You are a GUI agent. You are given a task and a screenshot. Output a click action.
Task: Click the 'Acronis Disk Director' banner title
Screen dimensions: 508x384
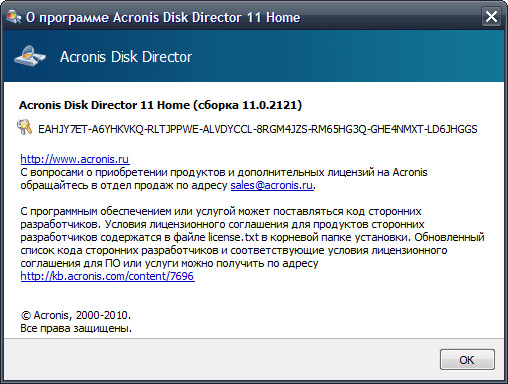[126, 57]
